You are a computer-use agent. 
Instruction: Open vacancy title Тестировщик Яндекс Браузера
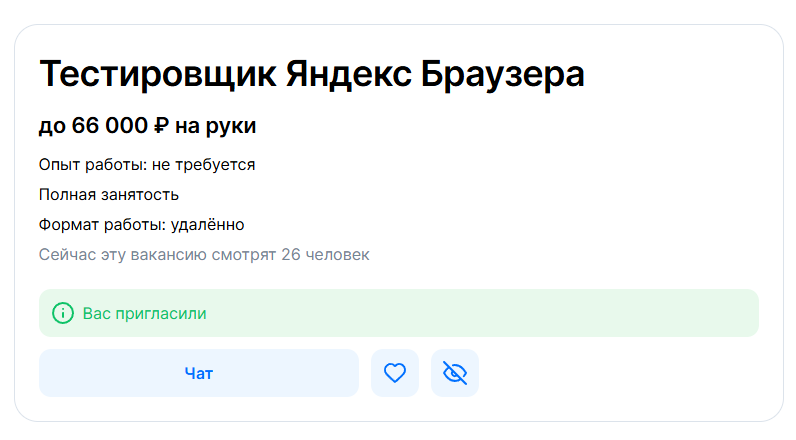coord(312,74)
